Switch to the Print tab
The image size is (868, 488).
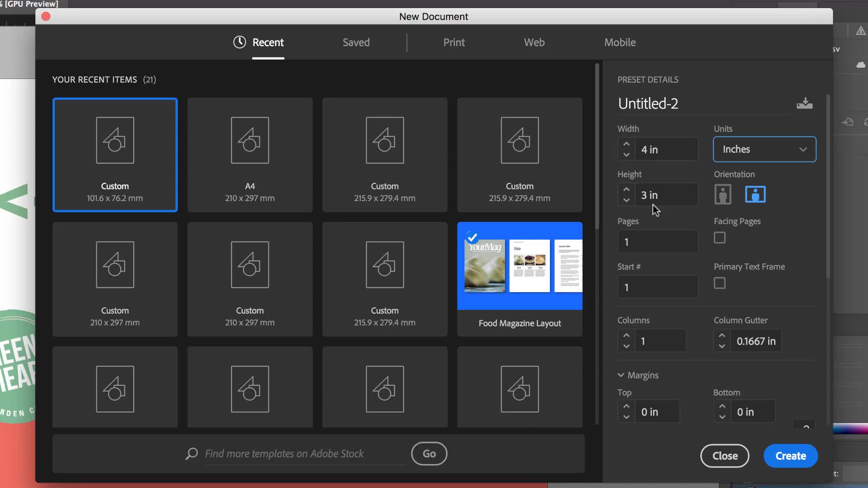click(x=454, y=42)
